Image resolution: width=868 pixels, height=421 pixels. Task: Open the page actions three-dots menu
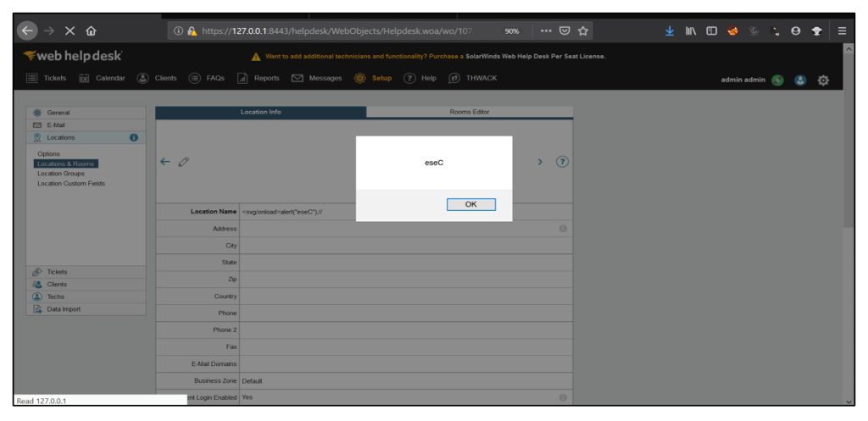(x=547, y=31)
